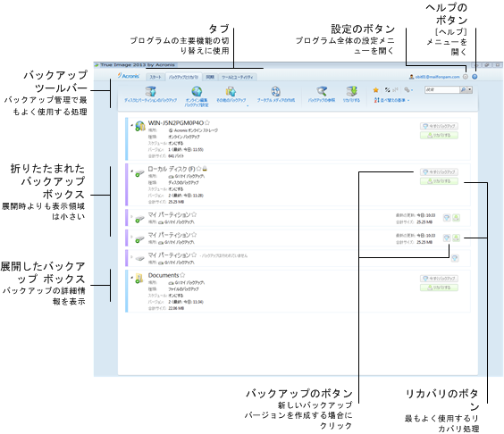This screenshot has height=434, width=504.
Task: Click ファイルのバックアップ type value in Documents
Action: tap(183, 289)
